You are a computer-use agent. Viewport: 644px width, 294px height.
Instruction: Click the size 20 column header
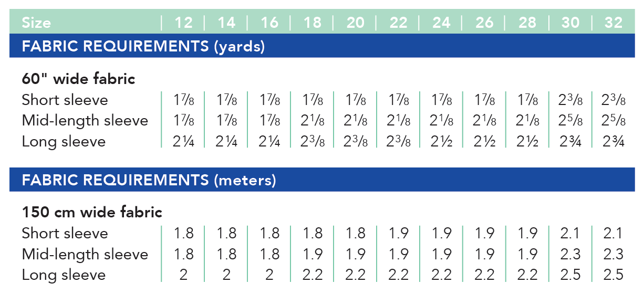point(356,23)
